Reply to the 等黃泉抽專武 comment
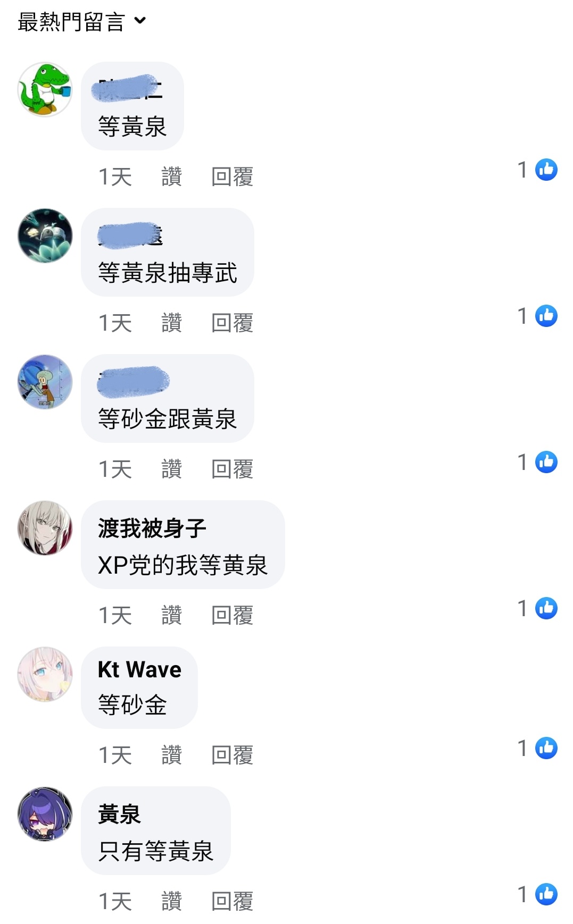 click(232, 323)
